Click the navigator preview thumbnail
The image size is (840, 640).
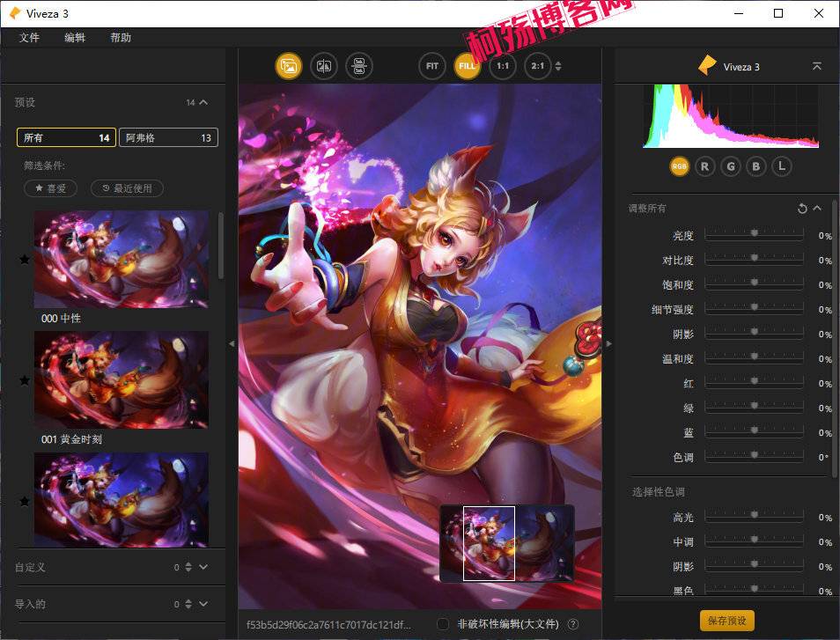coord(507,543)
